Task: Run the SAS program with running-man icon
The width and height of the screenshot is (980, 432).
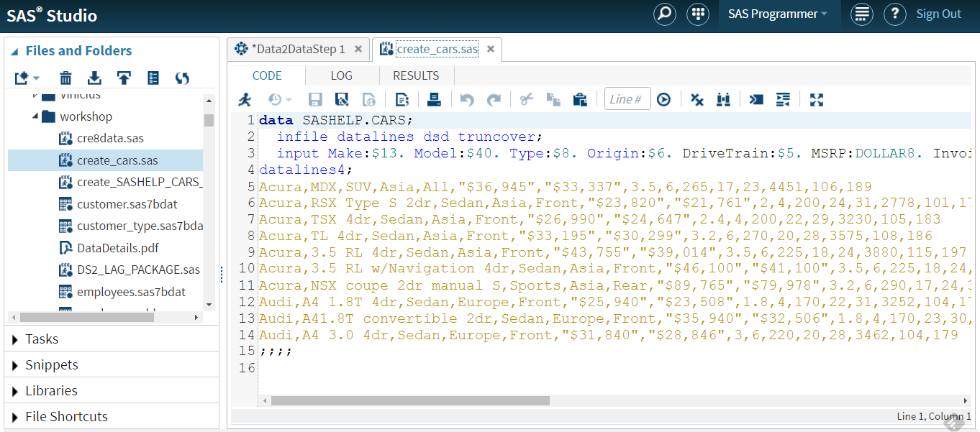Action: coord(245,100)
